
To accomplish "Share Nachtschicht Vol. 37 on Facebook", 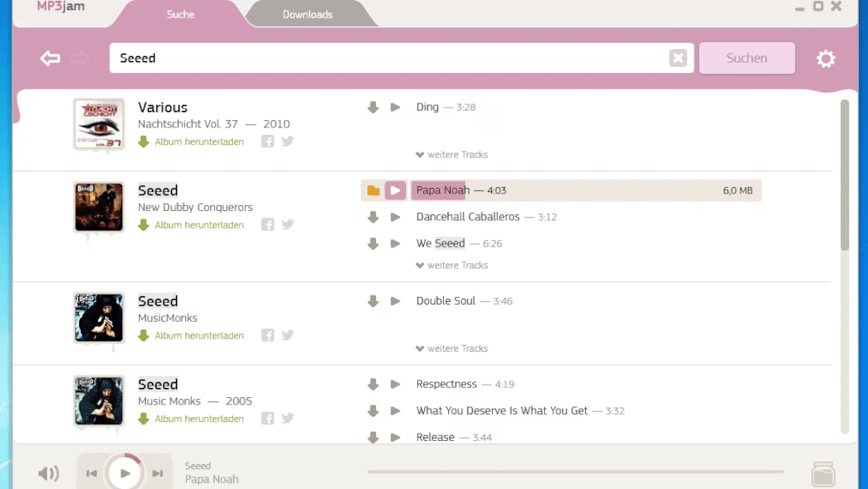I will 268,141.
